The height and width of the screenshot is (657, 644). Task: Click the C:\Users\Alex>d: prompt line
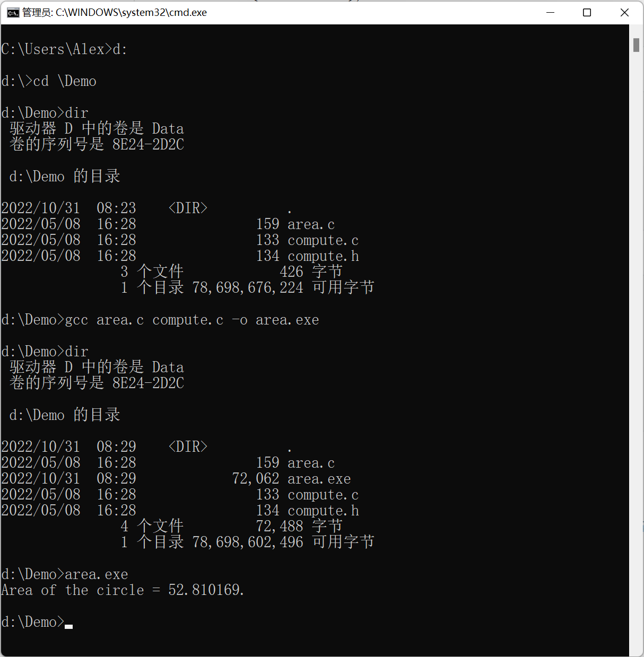coord(64,49)
